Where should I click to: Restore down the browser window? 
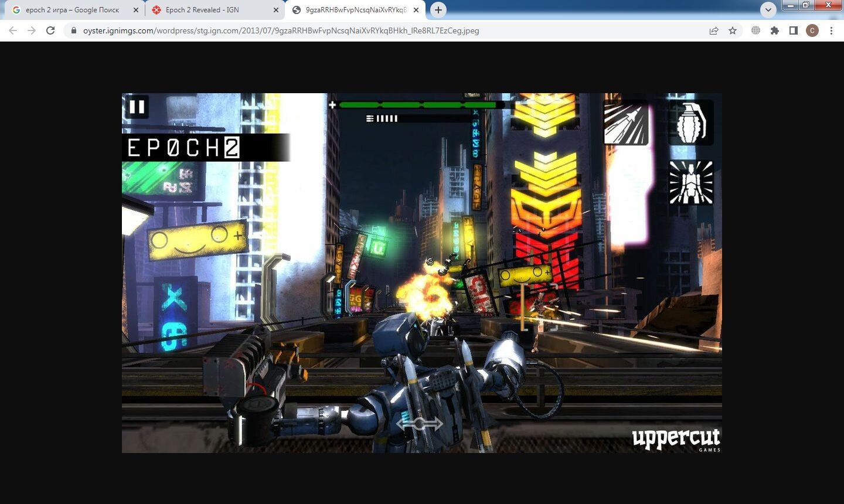[x=806, y=5]
